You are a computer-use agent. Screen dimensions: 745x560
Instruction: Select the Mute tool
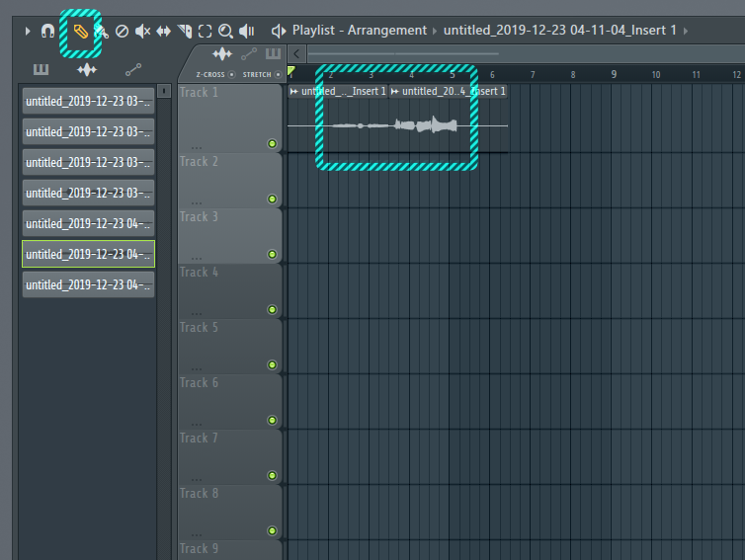point(142,32)
